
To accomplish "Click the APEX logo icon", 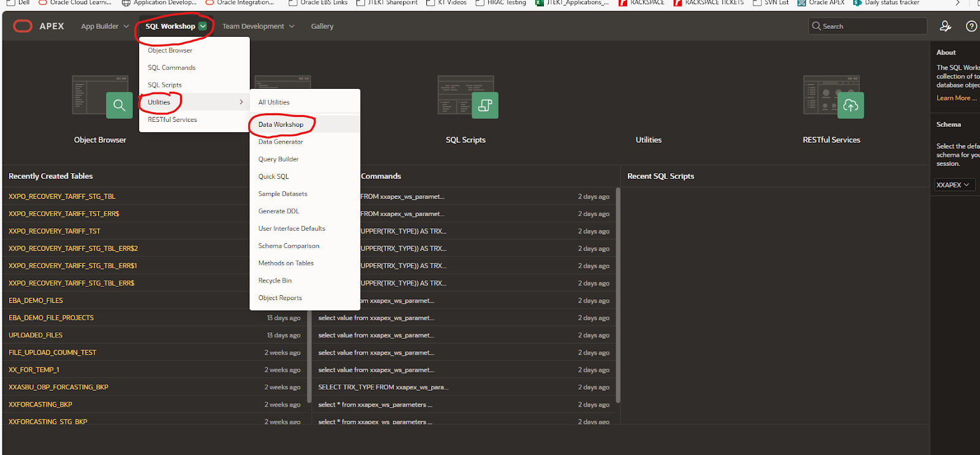I will click(x=23, y=26).
